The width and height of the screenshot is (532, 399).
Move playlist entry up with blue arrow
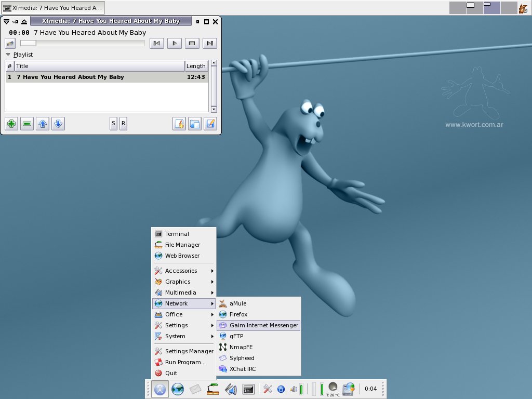(43, 124)
